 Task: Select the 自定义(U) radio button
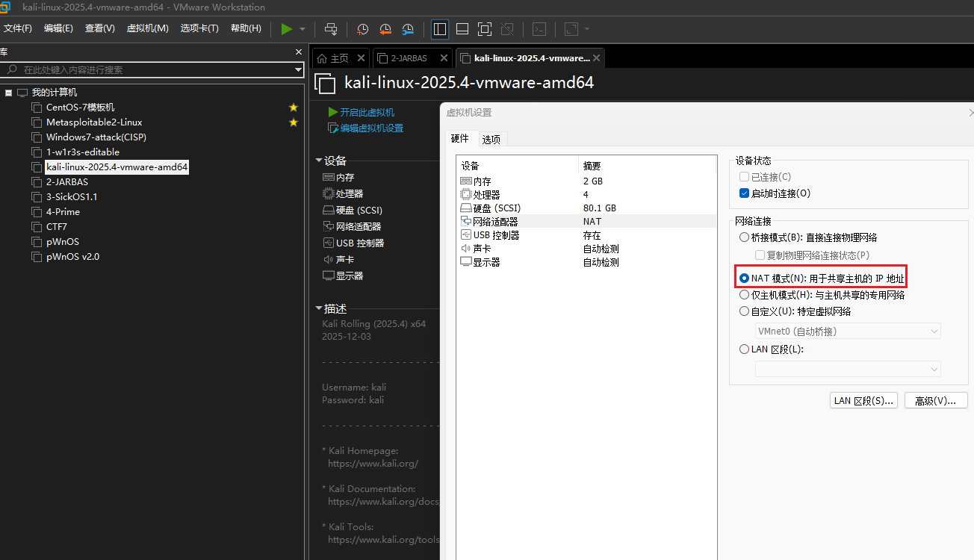(744, 311)
